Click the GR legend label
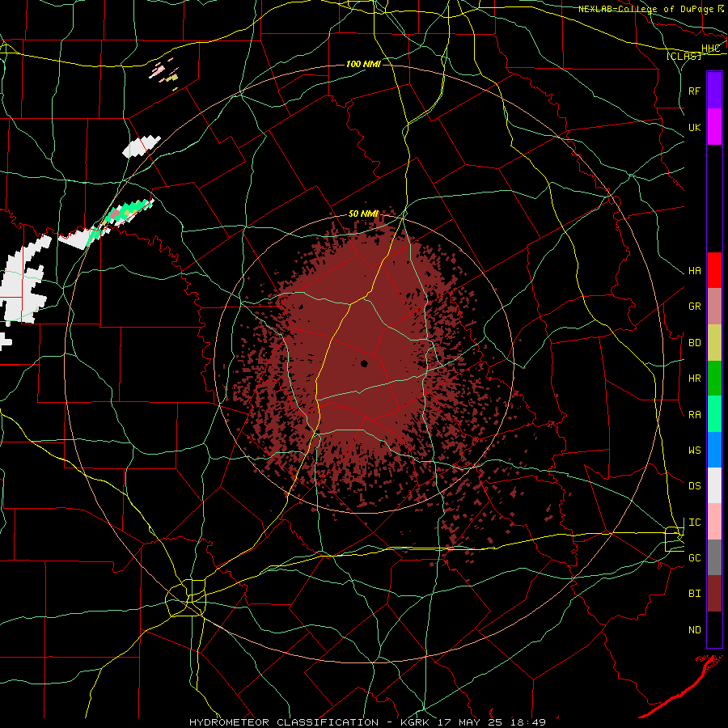This screenshot has height=728, width=728. [x=695, y=307]
